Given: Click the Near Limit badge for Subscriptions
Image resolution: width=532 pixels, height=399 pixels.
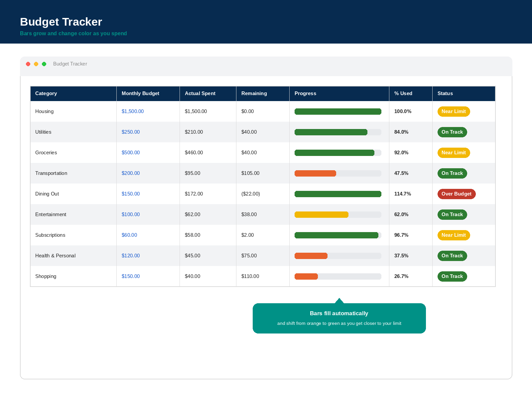Looking at the screenshot, I should (x=454, y=235).
